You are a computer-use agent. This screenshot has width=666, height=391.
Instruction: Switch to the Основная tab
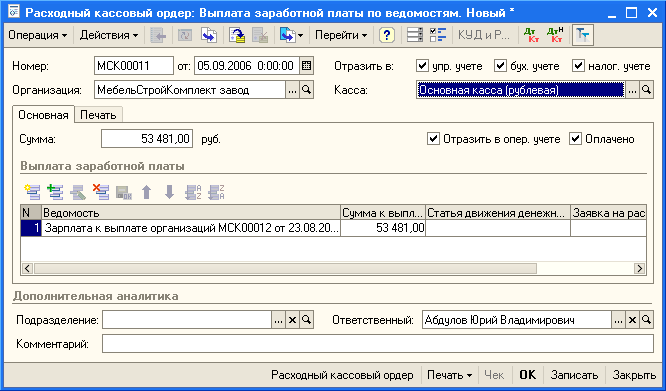(x=43, y=115)
